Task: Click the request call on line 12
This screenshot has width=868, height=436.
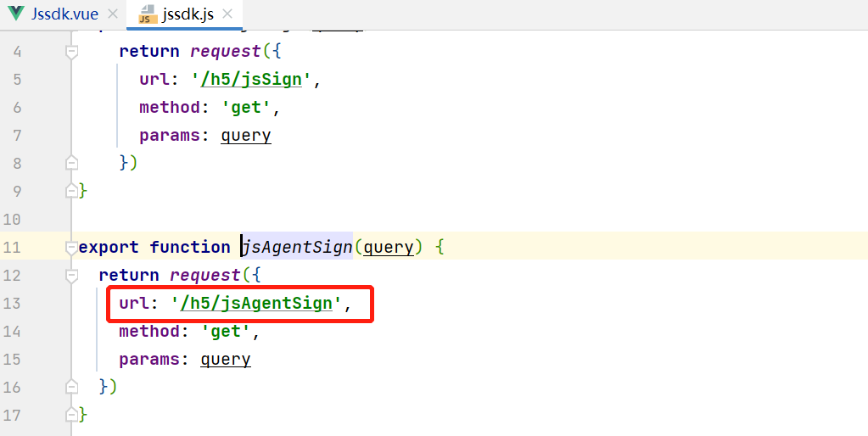Action: [204, 276]
